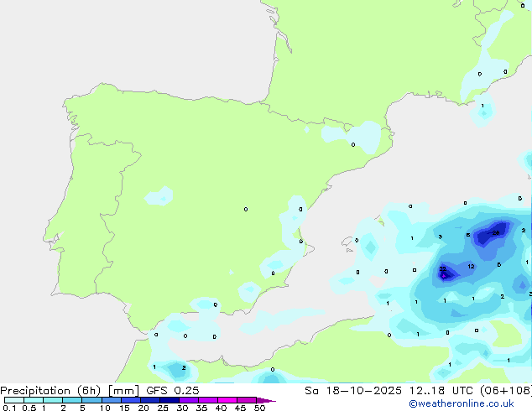Pick the 15–20 mm legend swatch
The image size is (532, 411).
130,400
